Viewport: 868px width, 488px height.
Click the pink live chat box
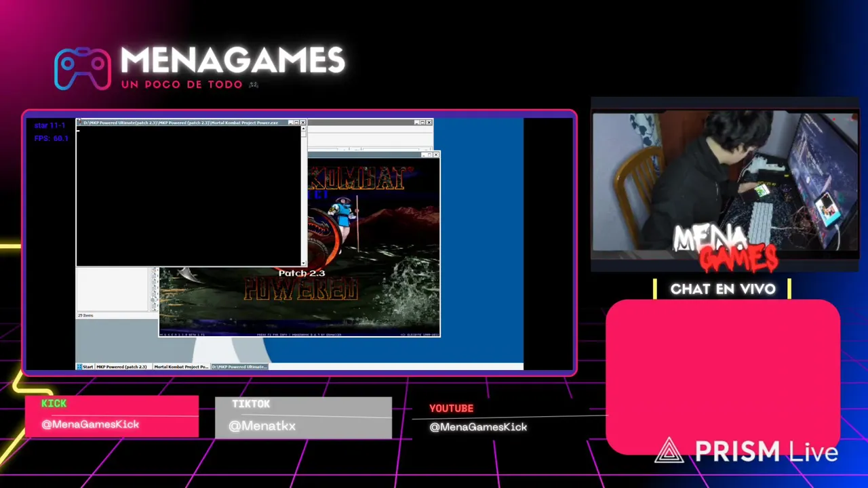pyautogui.click(x=723, y=377)
